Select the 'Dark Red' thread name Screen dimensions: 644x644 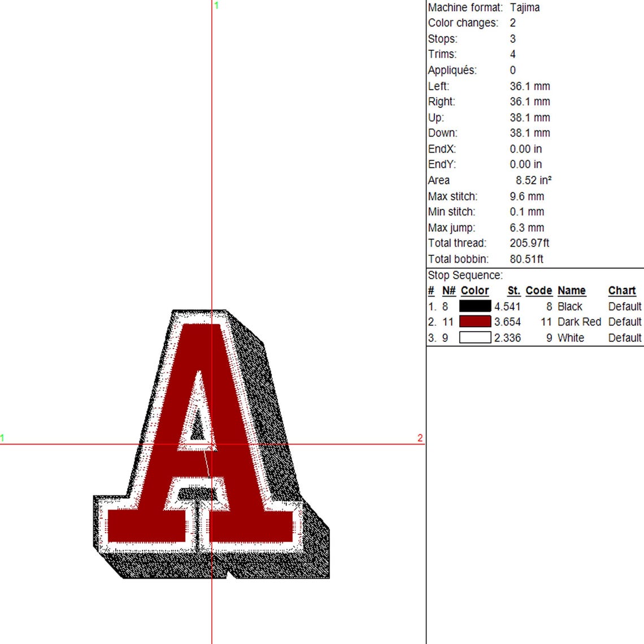tap(579, 321)
